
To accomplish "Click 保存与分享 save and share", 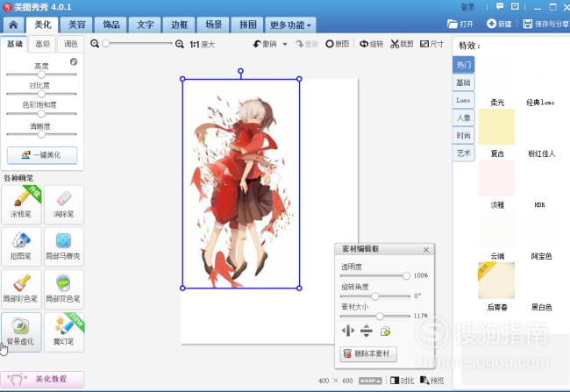I will click(x=546, y=24).
